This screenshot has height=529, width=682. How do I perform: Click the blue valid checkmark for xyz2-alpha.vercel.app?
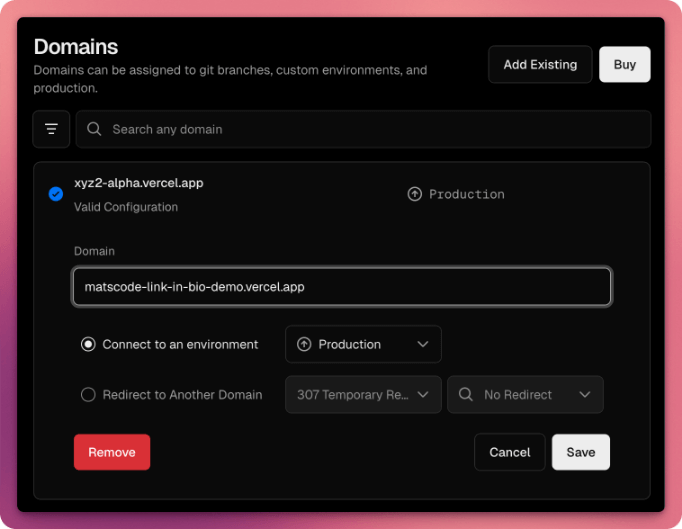point(56,194)
